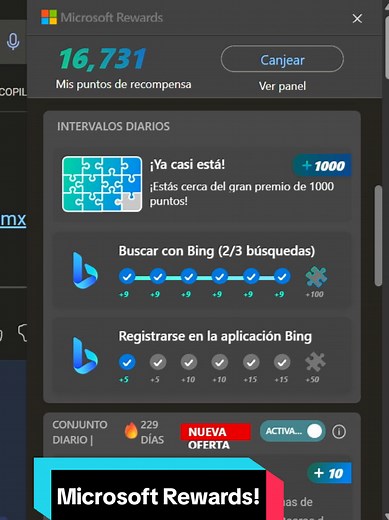Click the +10 points badge
Screen dimensions: 389x520
coord(329,473)
